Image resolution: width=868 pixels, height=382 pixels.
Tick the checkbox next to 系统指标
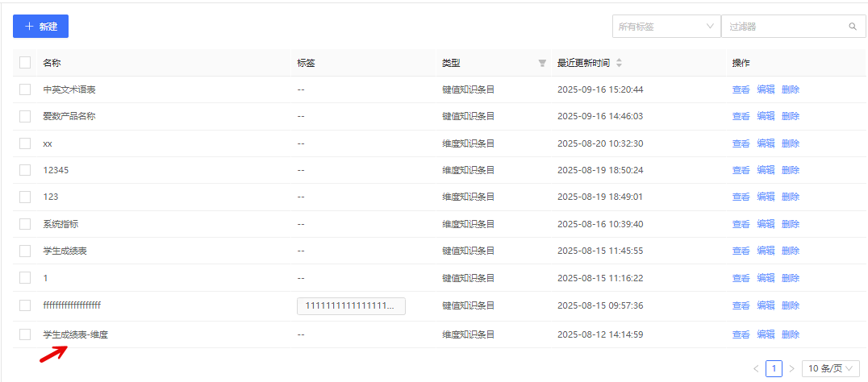[25, 224]
